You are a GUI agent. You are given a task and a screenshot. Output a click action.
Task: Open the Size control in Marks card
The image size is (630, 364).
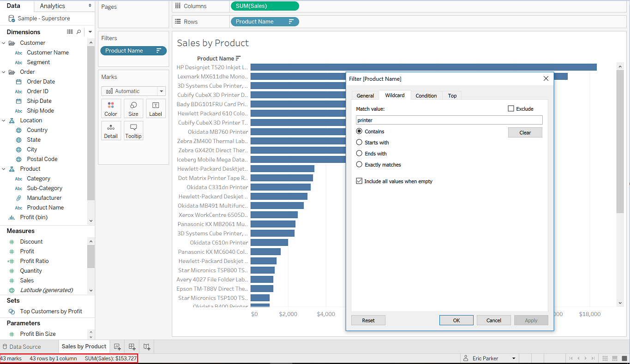(133, 108)
